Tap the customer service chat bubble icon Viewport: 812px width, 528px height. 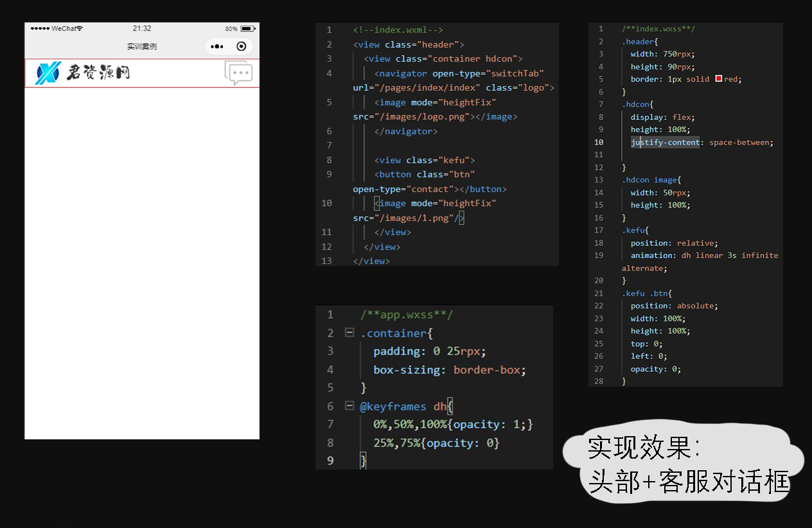(x=239, y=73)
